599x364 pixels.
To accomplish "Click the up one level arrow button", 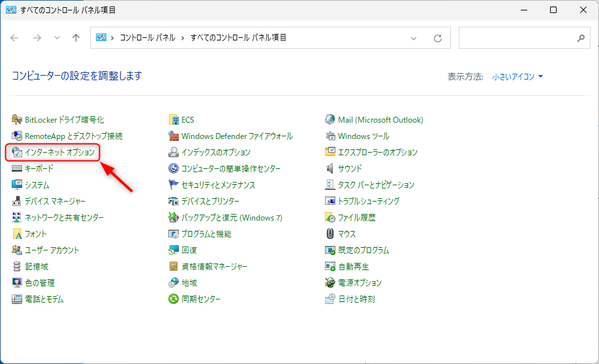I will [76, 38].
